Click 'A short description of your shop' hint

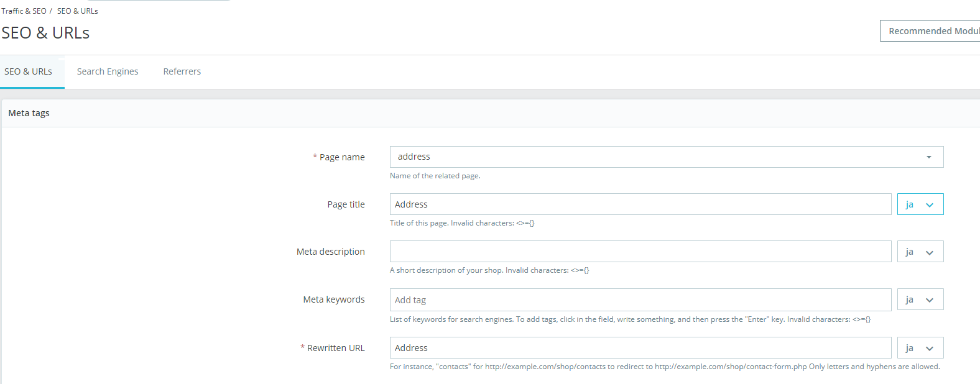click(489, 270)
